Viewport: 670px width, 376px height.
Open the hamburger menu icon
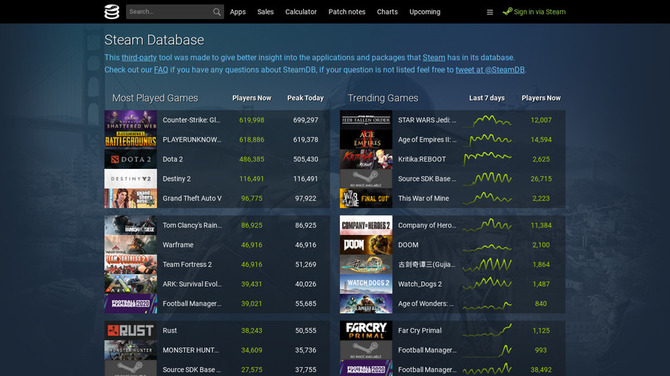[x=490, y=12]
